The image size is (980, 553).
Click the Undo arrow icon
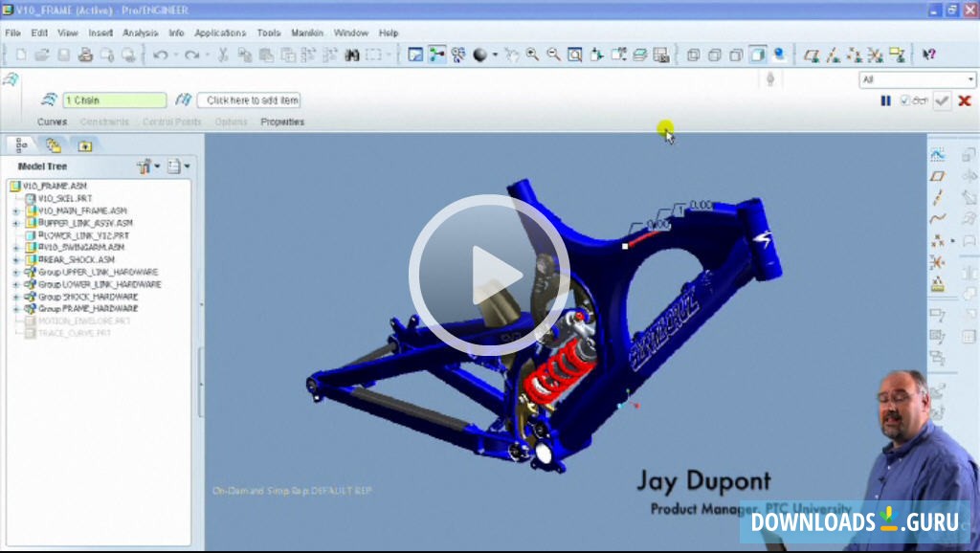click(x=160, y=55)
